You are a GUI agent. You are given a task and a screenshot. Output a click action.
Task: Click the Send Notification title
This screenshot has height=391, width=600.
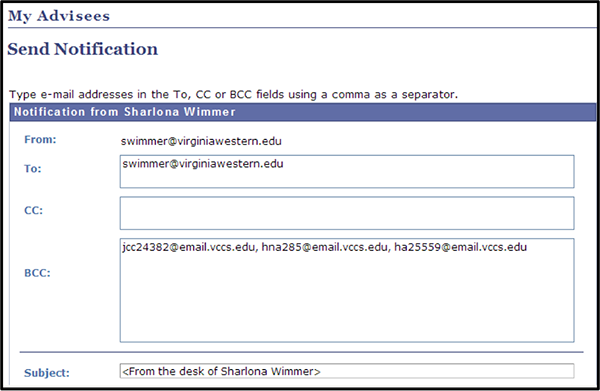click(83, 49)
